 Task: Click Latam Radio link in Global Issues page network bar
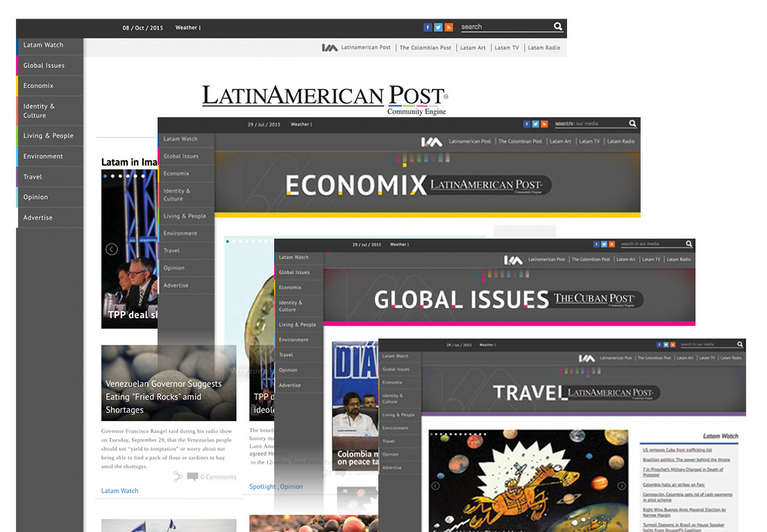(x=678, y=259)
